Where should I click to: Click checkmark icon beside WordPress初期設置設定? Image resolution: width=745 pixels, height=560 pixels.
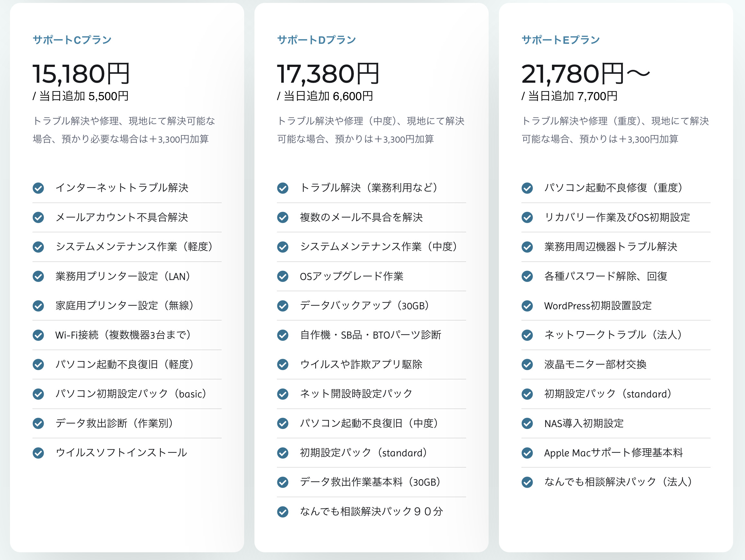527,306
